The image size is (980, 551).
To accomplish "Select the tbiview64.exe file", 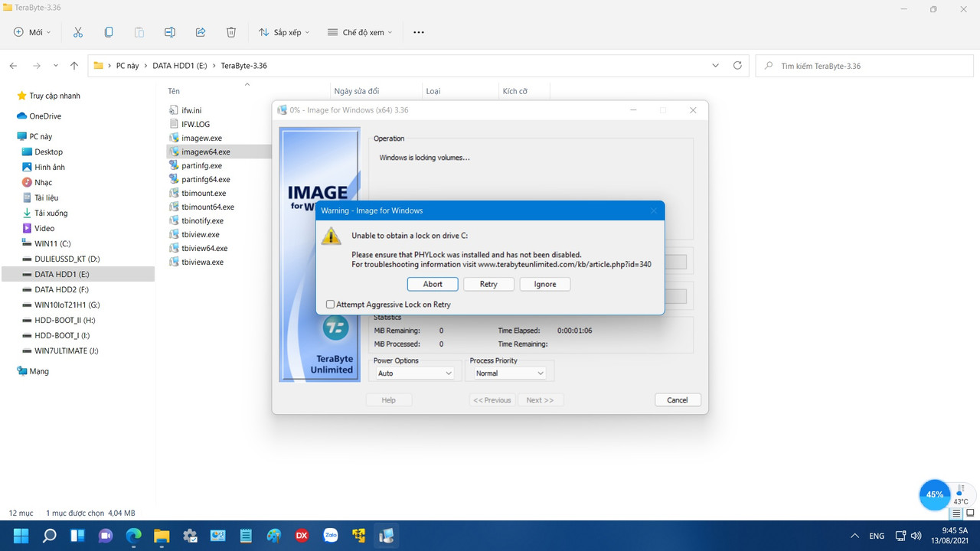I will pyautogui.click(x=204, y=248).
